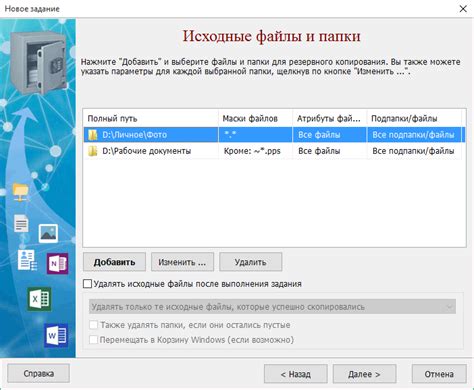474x390 pixels.
Task: Click the Кроме: ~*.pps mask cell
Action: [255, 151]
